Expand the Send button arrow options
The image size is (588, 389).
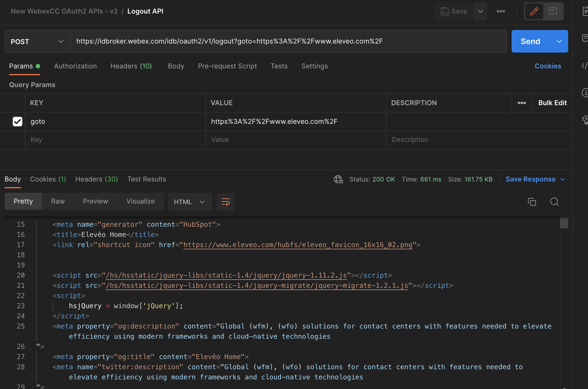click(559, 42)
